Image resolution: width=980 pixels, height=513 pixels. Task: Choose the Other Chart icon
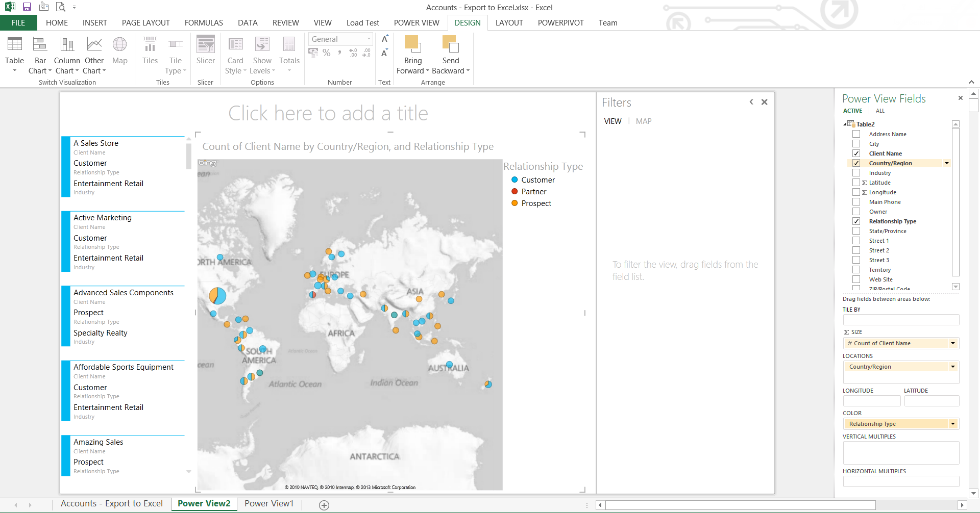94,45
